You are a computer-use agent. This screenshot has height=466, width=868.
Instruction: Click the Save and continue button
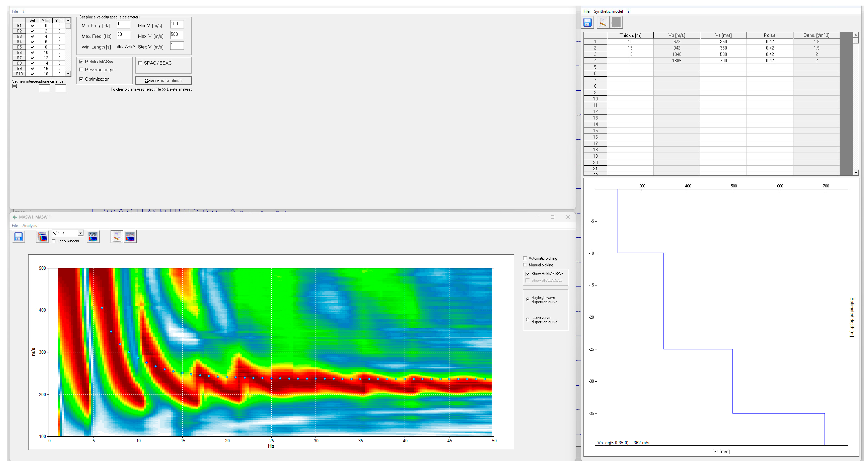pyautogui.click(x=164, y=80)
